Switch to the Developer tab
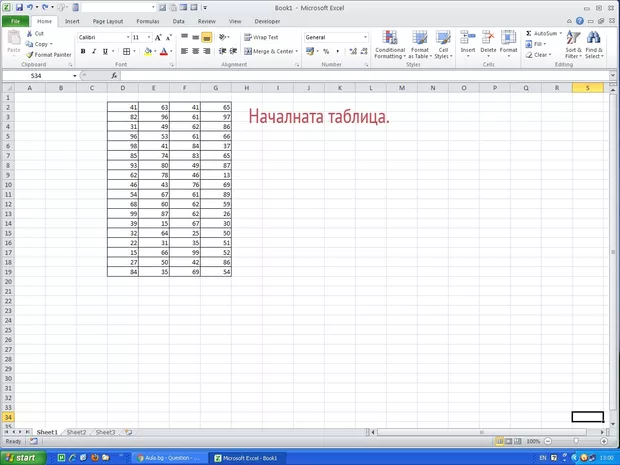Viewport: 620px width, 465px height. pyautogui.click(x=267, y=21)
